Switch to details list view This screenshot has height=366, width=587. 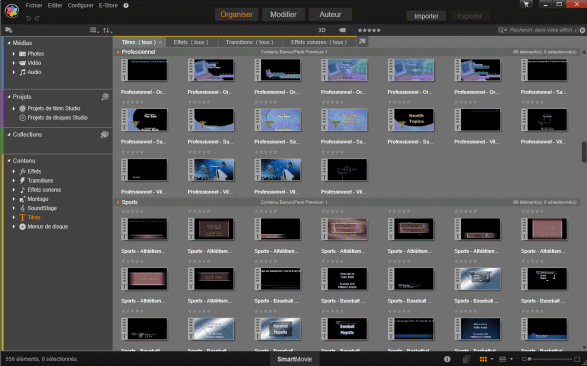tap(503, 359)
